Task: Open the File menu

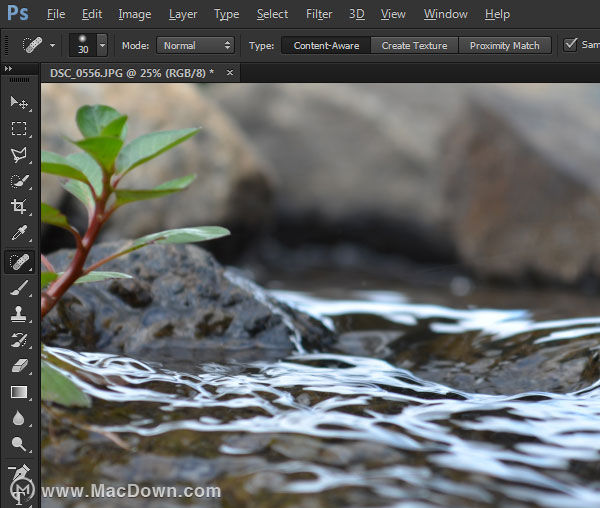Action: 56,14
